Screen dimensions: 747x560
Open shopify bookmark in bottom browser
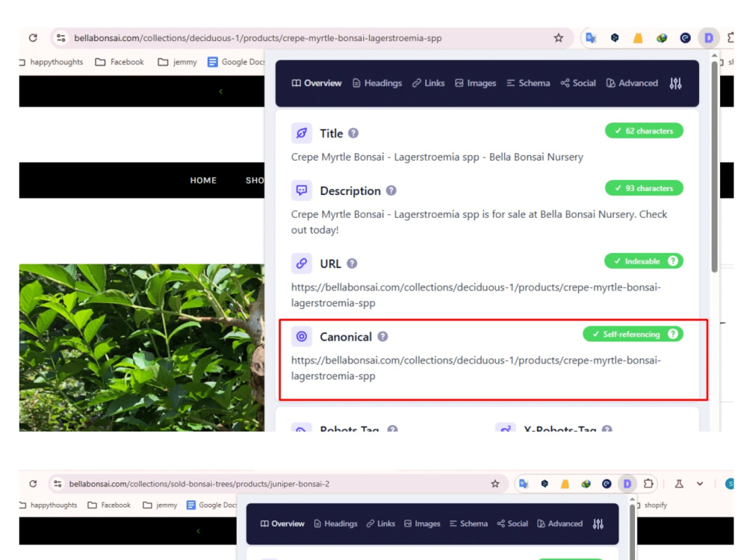coord(651,505)
